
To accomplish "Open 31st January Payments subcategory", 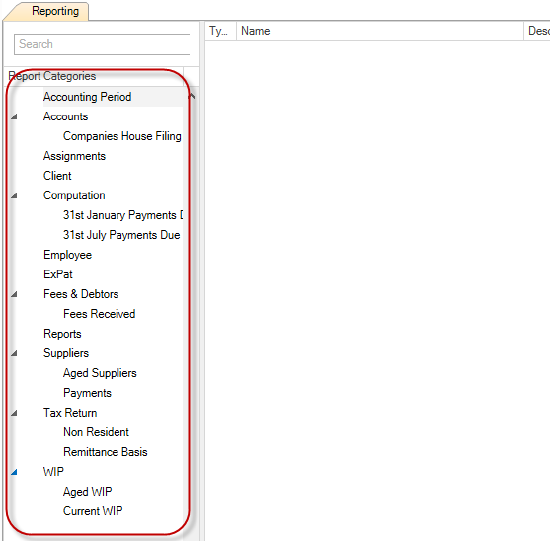I will point(123,215).
